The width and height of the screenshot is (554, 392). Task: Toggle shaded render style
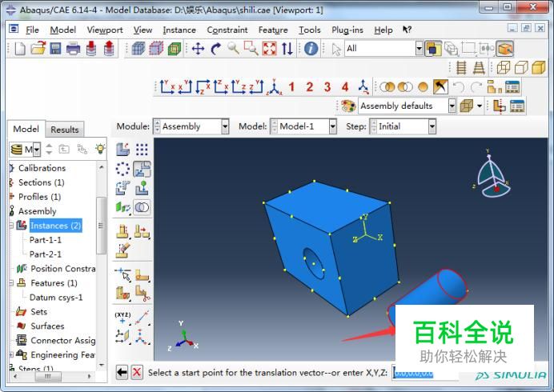click(x=539, y=67)
